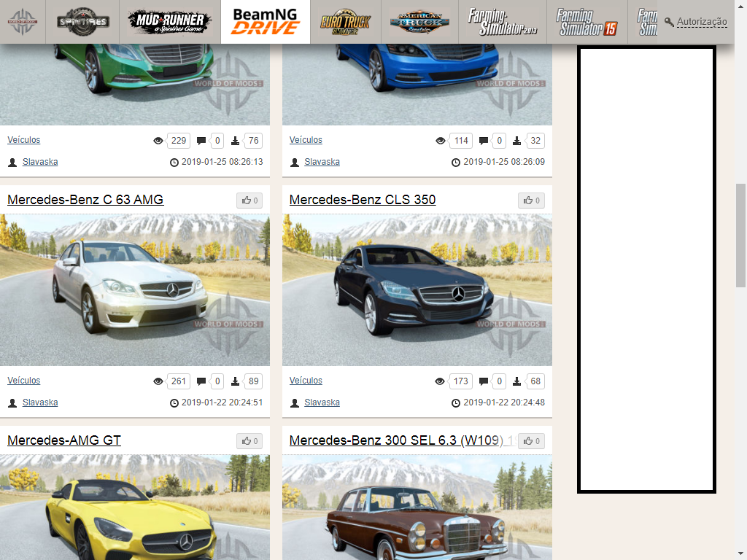Click the views eye icon showing 173
747x560 pixels.
440,381
